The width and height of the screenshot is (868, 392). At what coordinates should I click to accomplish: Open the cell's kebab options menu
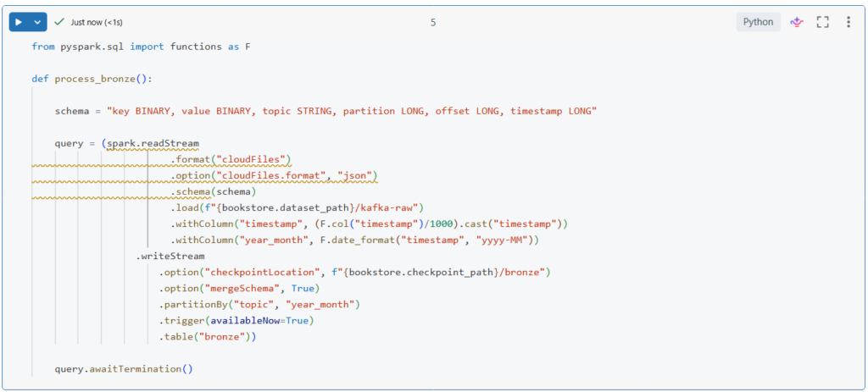pyautogui.click(x=848, y=22)
